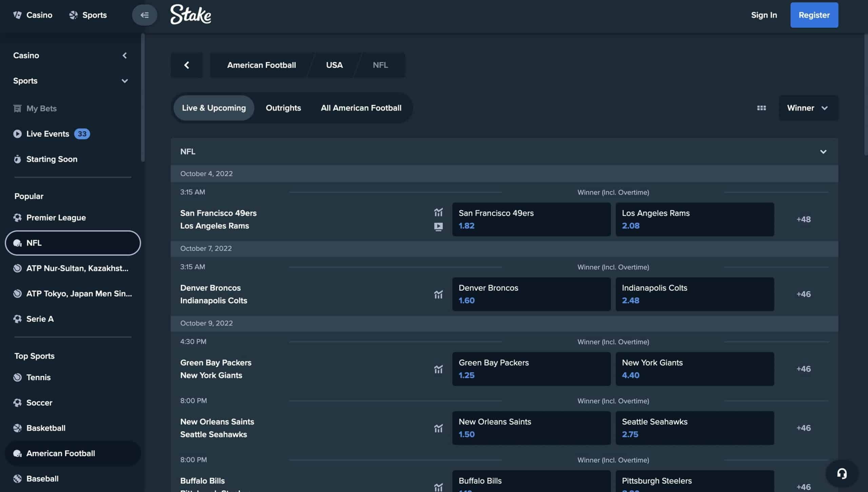868x492 pixels.
Task: Click the Premier League soccer ball icon
Action: (x=17, y=218)
